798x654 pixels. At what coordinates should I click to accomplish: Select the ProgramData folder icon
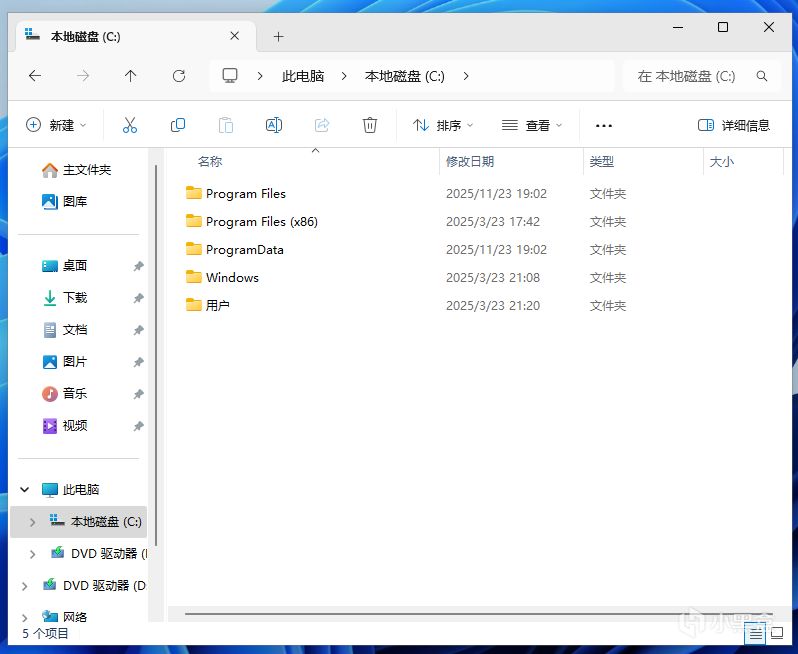(x=193, y=249)
